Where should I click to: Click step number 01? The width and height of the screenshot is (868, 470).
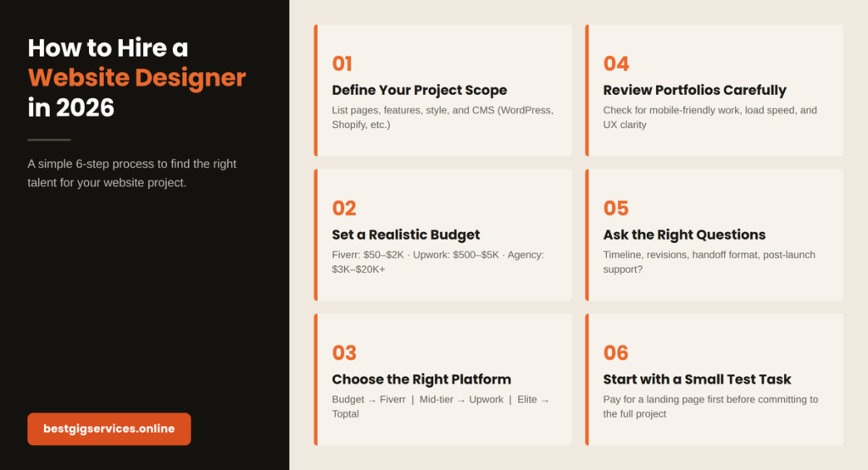coord(342,64)
